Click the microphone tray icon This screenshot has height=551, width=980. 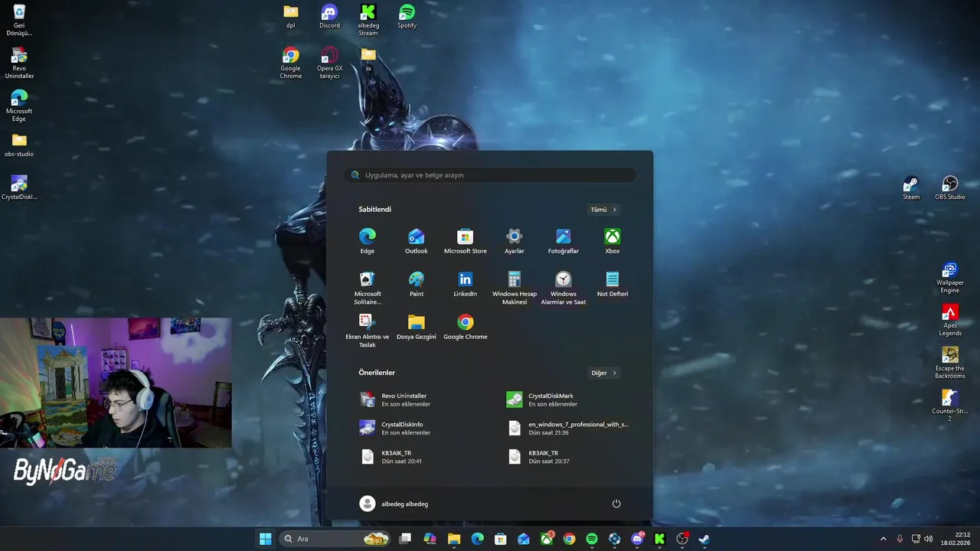click(x=900, y=539)
